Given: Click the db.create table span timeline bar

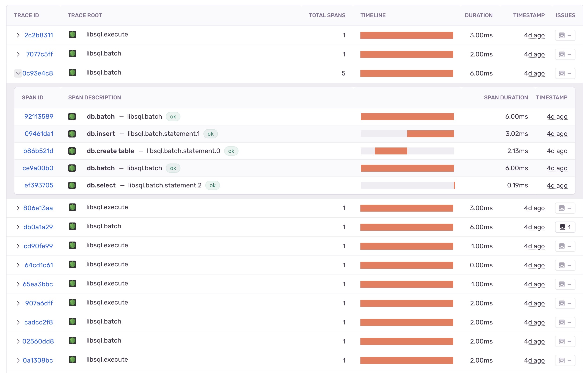Looking at the screenshot, I should [391, 151].
